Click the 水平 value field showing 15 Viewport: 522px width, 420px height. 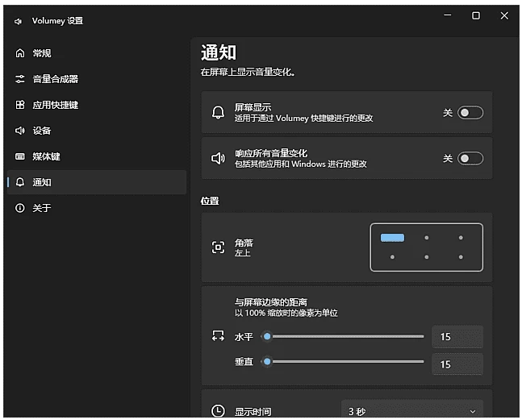point(457,337)
